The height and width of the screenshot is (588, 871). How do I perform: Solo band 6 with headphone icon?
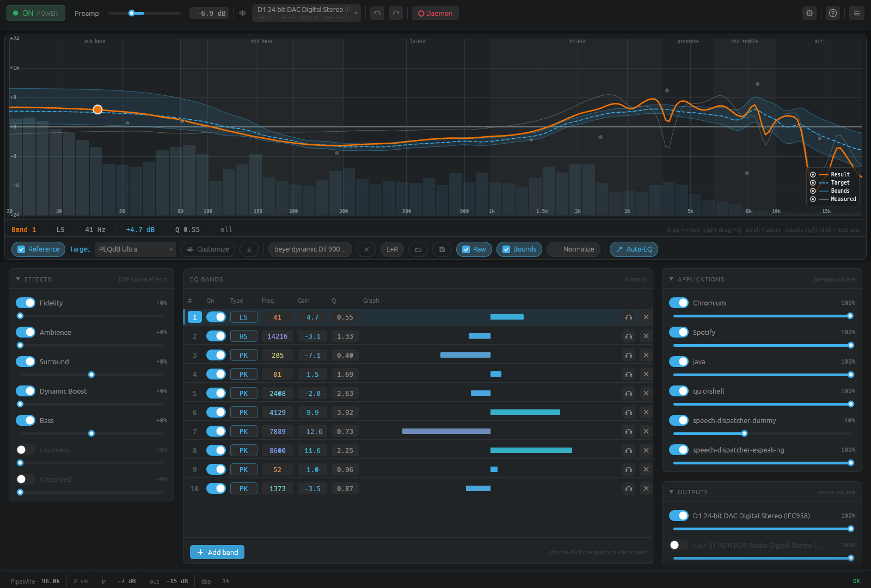629,412
